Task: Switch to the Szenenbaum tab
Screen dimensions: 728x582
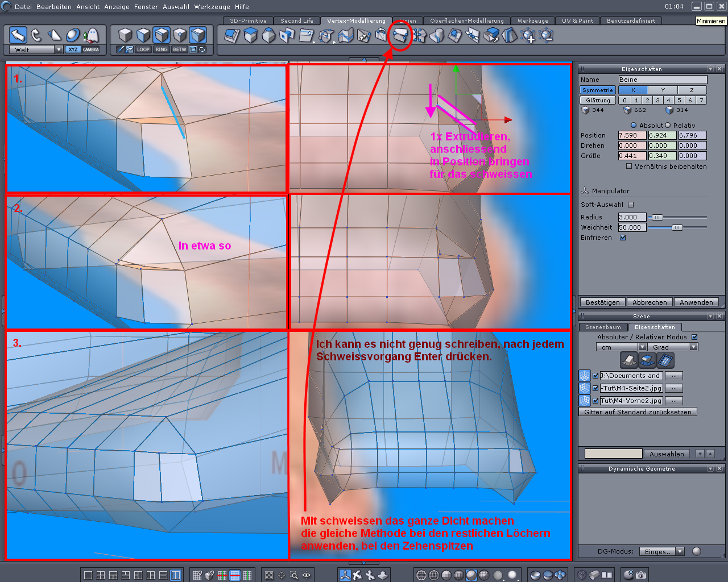Action: click(603, 327)
